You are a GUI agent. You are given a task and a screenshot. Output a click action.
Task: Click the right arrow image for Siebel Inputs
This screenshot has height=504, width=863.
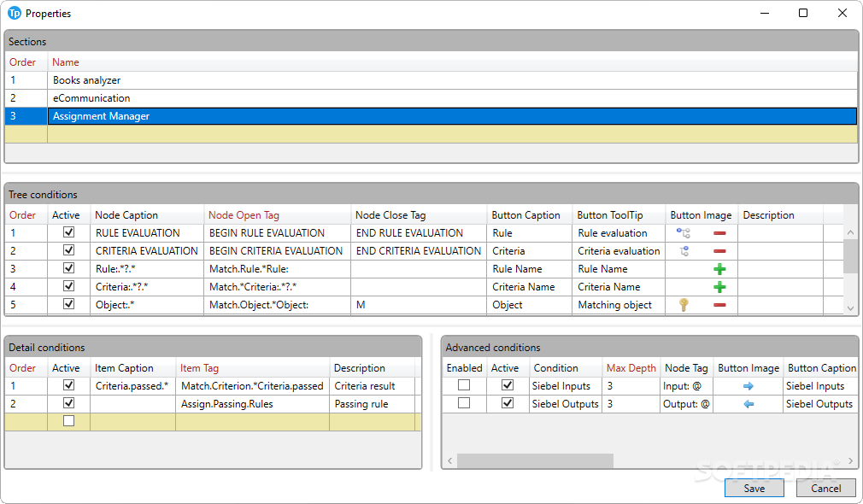748,386
